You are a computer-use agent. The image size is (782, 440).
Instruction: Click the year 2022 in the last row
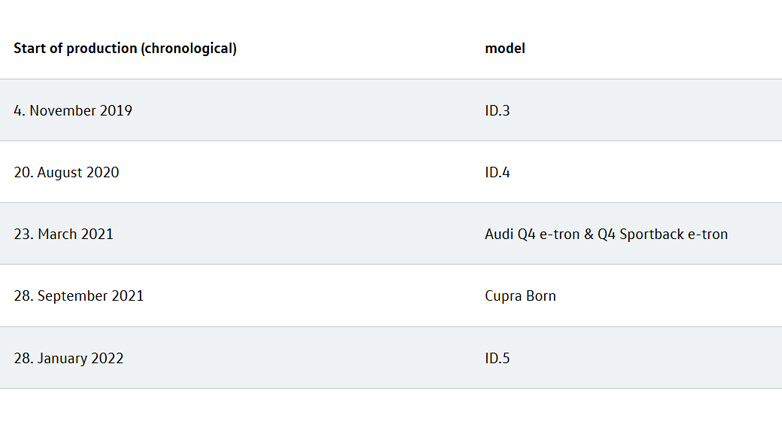click(x=107, y=358)
